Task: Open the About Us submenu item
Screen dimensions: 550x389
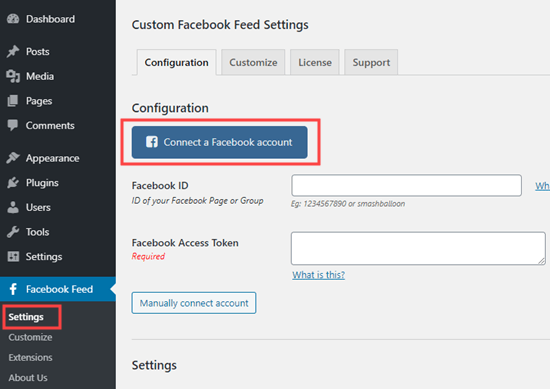Action: coord(28,378)
